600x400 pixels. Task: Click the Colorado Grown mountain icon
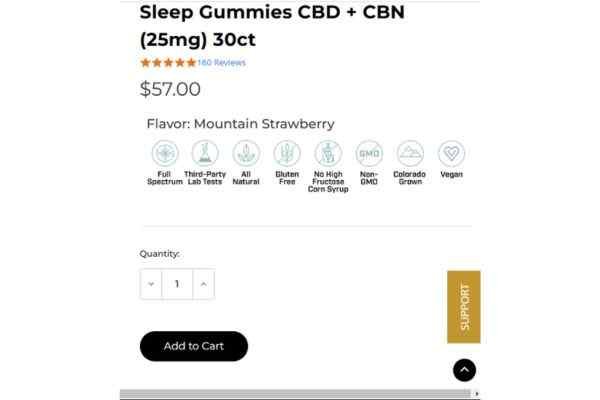point(410,153)
